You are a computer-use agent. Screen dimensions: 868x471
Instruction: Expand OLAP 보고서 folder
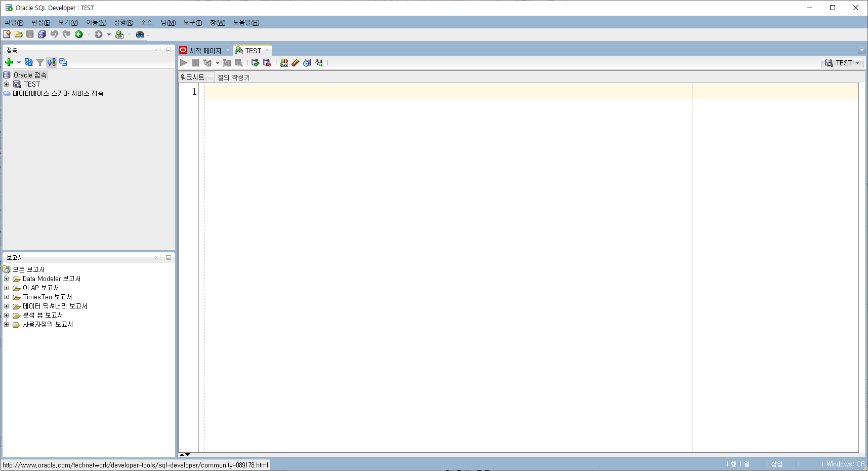point(7,288)
